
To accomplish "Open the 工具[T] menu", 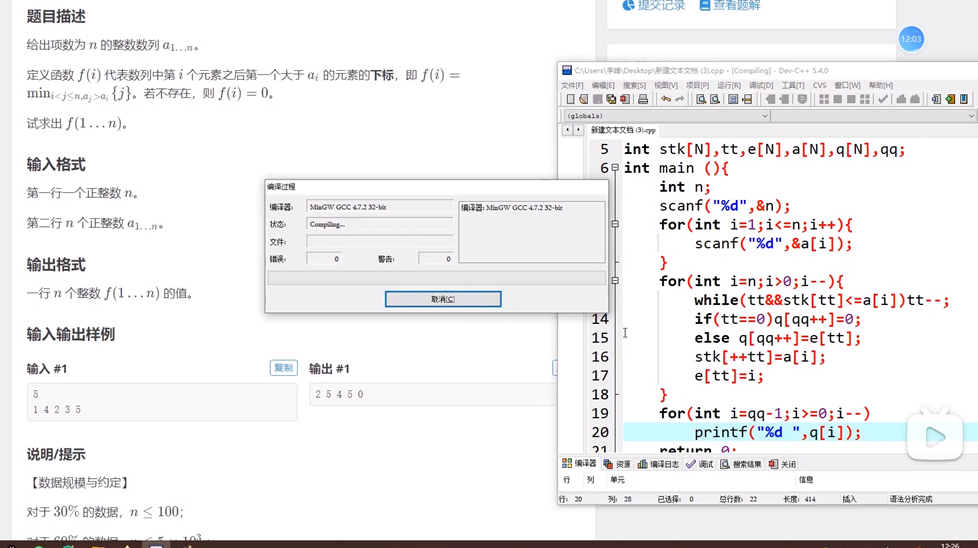I will click(x=793, y=85).
